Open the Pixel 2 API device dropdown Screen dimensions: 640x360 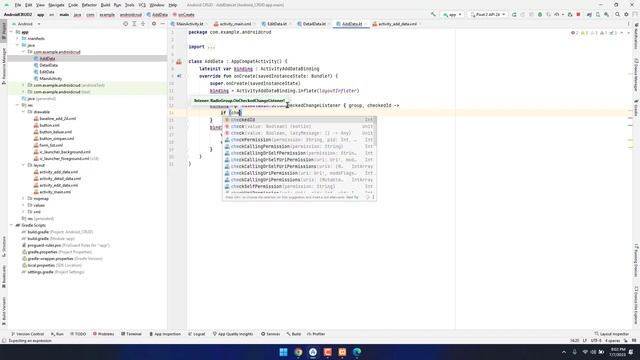[x=488, y=15]
